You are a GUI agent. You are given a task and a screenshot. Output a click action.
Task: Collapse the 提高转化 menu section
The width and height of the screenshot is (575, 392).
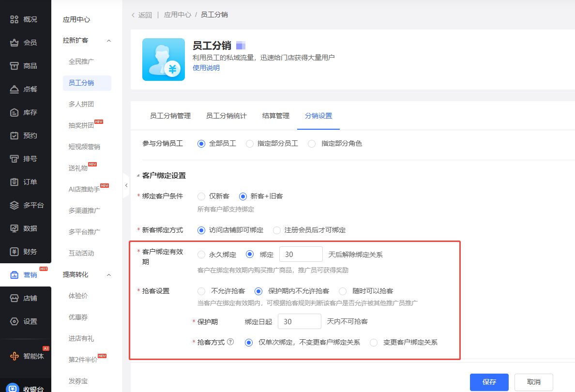pos(109,275)
